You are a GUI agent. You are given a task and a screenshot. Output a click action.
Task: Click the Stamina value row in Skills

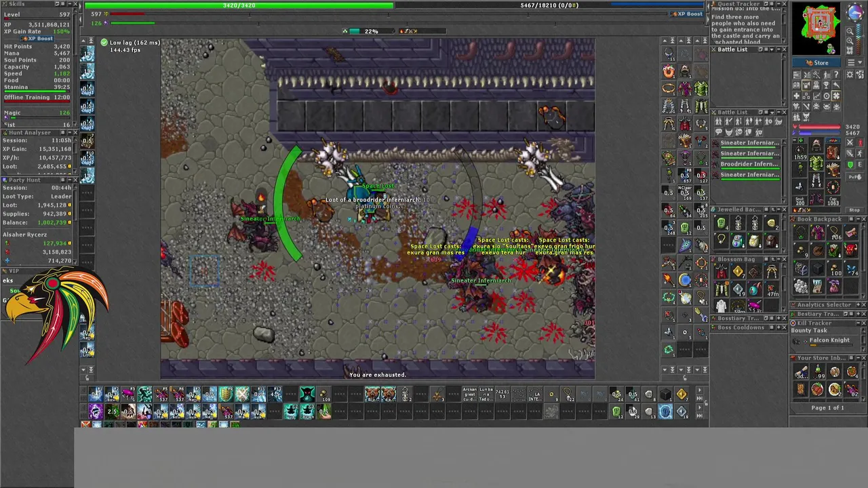coord(37,87)
